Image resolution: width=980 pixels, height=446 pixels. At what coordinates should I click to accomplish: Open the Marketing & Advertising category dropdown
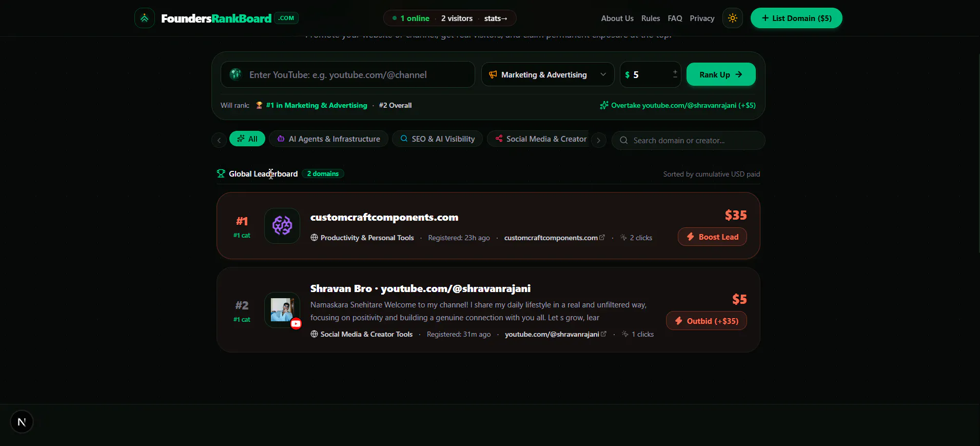(x=547, y=74)
